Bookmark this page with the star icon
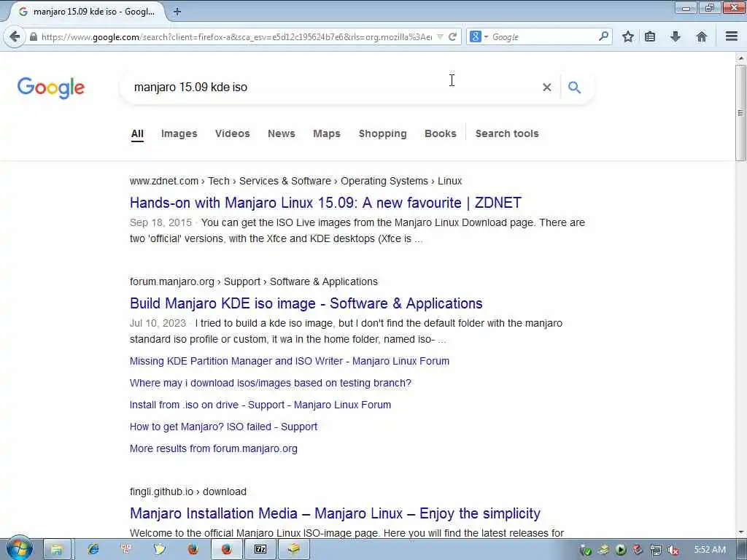The width and height of the screenshot is (747, 560). pyautogui.click(x=628, y=36)
